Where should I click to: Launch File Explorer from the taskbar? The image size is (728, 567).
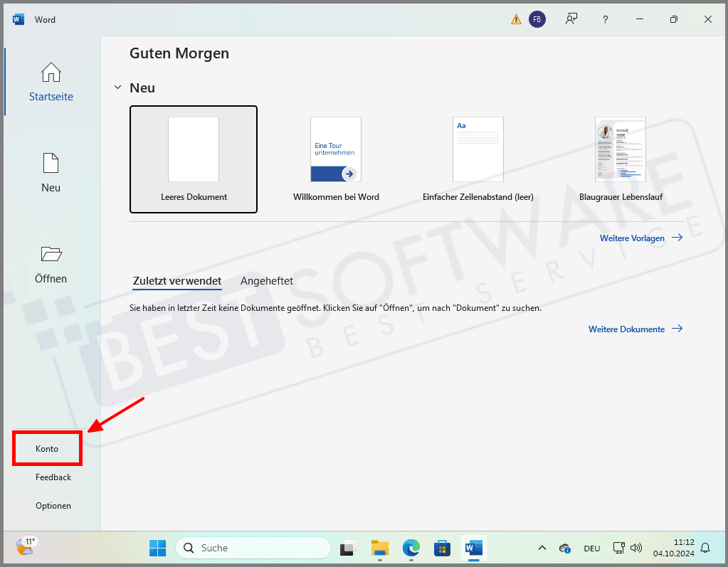pyautogui.click(x=380, y=548)
